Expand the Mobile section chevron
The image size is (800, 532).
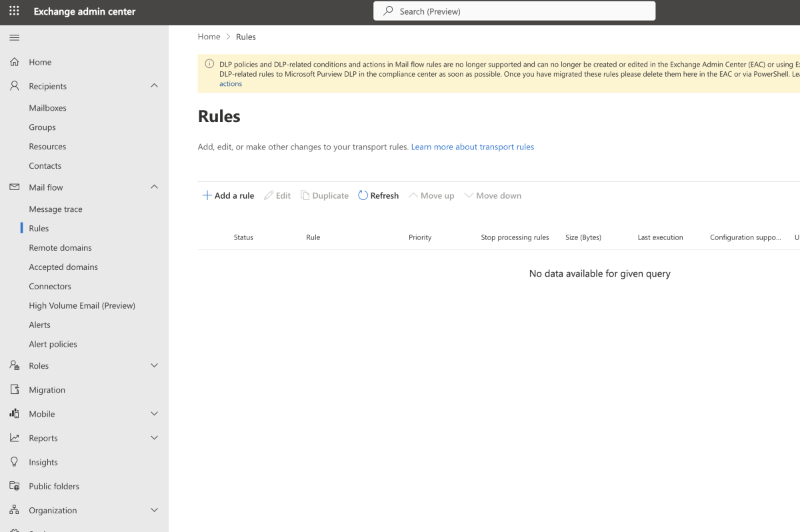[154, 414]
